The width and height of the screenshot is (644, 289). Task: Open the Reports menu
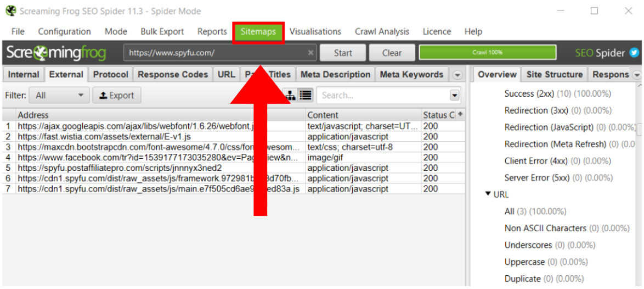(212, 32)
